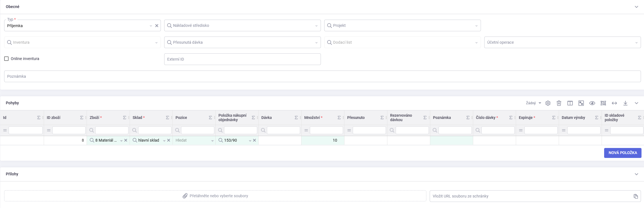644x208 pixels.
Task: Open the Pozice Hledat dropdown in row
Action: (x=212, y=141)
